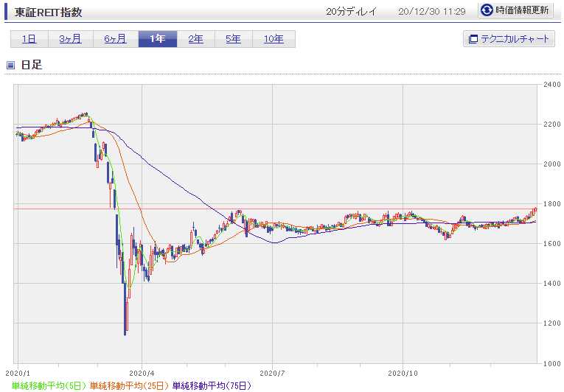Switch chart range to 6ヶ月
Screen dimensions: 564x392
116,39
